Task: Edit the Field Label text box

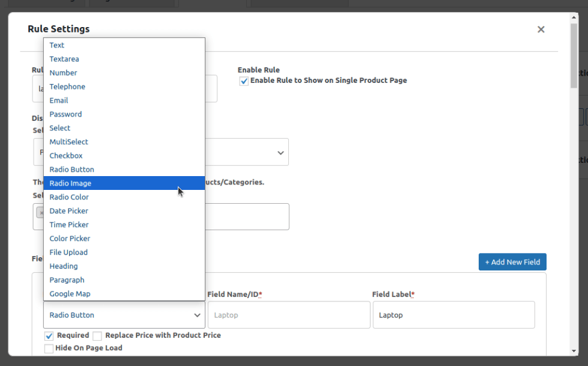Action: pyautogui.click(x=453, y=315)
